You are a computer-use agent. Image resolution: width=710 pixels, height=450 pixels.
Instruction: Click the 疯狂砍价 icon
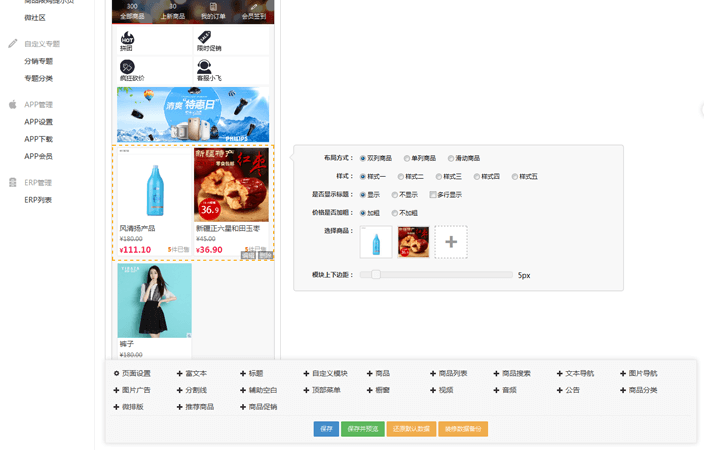(127, 67)
